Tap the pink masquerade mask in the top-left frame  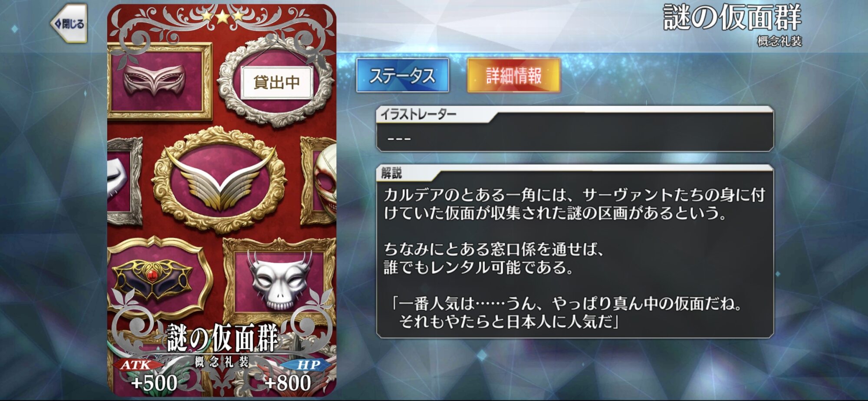coord(154,80)
